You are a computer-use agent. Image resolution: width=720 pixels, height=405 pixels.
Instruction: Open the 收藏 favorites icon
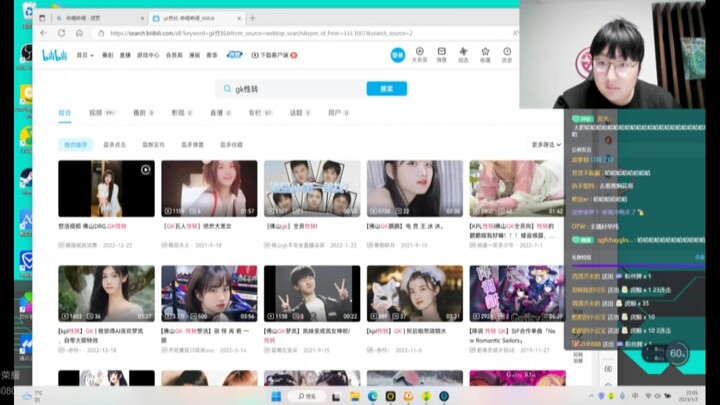point(485,55)
